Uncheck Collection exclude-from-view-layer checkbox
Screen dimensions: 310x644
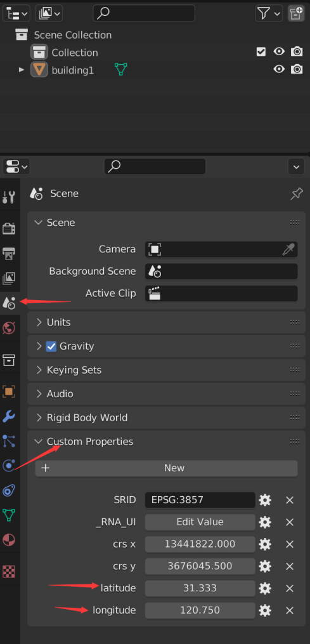261,52
